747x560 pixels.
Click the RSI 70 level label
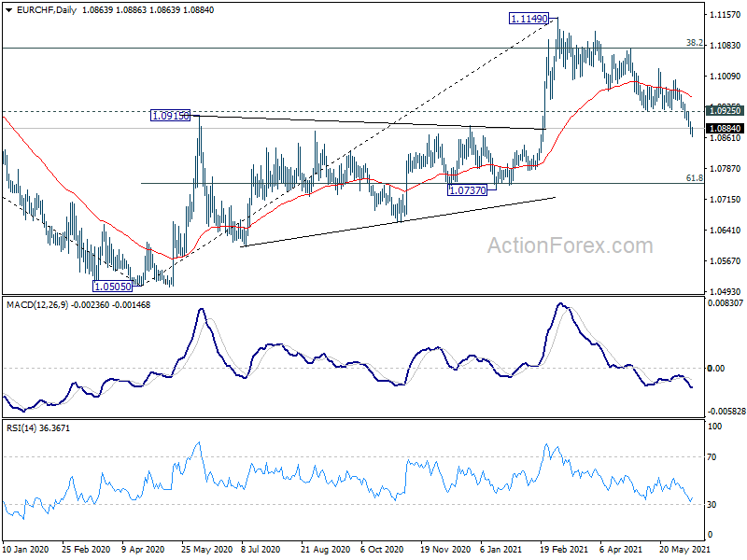tap(712, 457)
